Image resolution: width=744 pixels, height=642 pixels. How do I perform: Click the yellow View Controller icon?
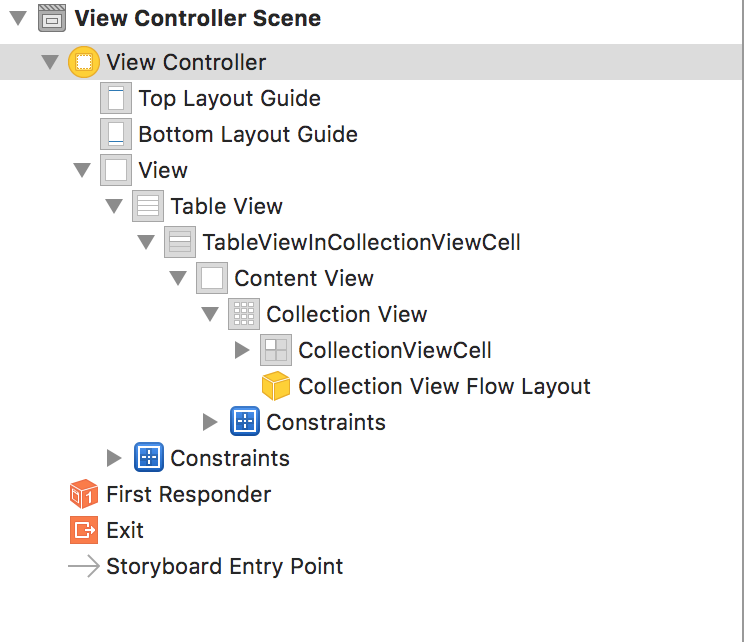pyautogui.click(x=84, y=62)
